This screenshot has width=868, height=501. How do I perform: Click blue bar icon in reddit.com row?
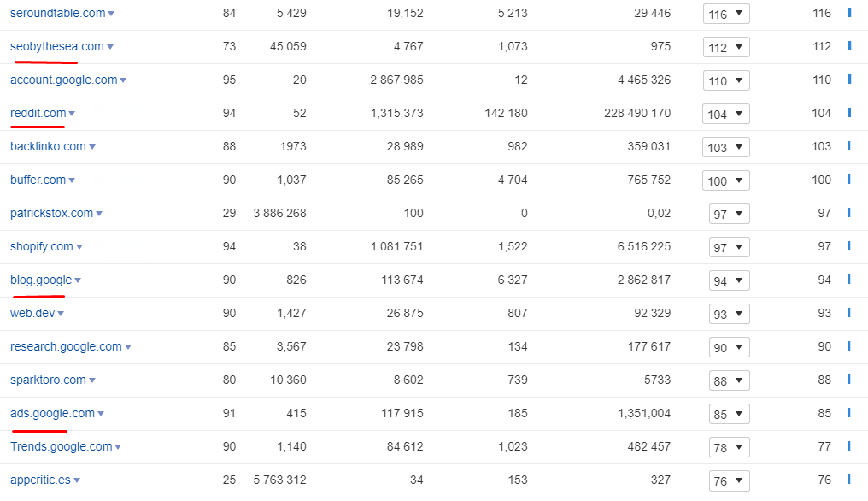pyautogui.click(x=849, y=113)
